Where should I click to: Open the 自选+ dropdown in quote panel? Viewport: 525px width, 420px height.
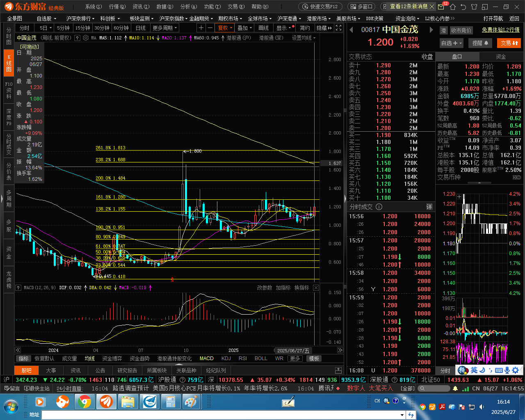click(452, 43)
